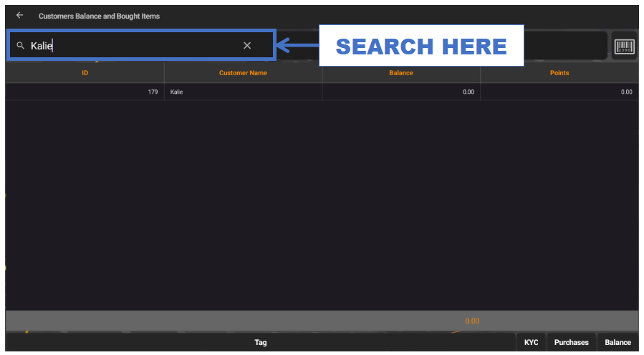Click the magnifier search icon
This screenshot has height=355, width=644.
tap(20, 45)
